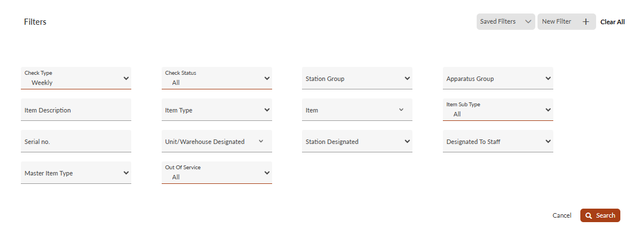Click the Unit/Warehouse Designated chevron arrow
The image size is (644, 239).
pyautogui.click(x=261, y=141)
